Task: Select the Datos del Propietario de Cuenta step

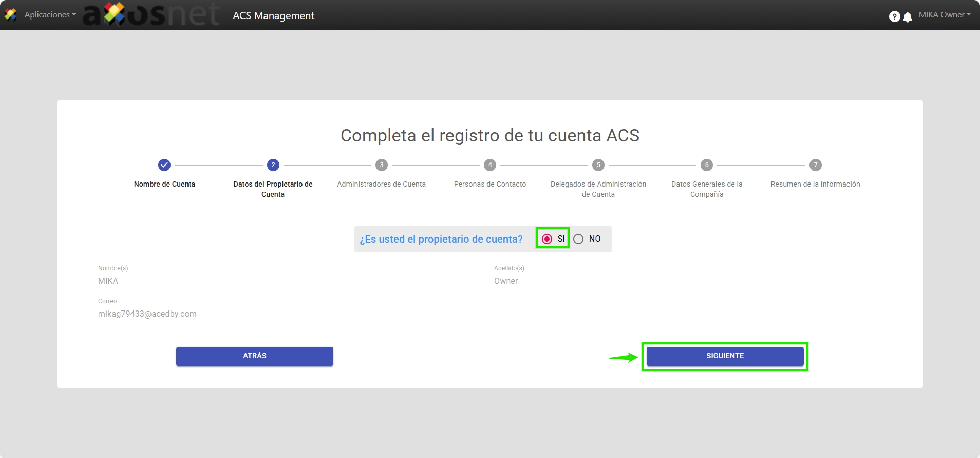Action: click(x=273, y=189)
